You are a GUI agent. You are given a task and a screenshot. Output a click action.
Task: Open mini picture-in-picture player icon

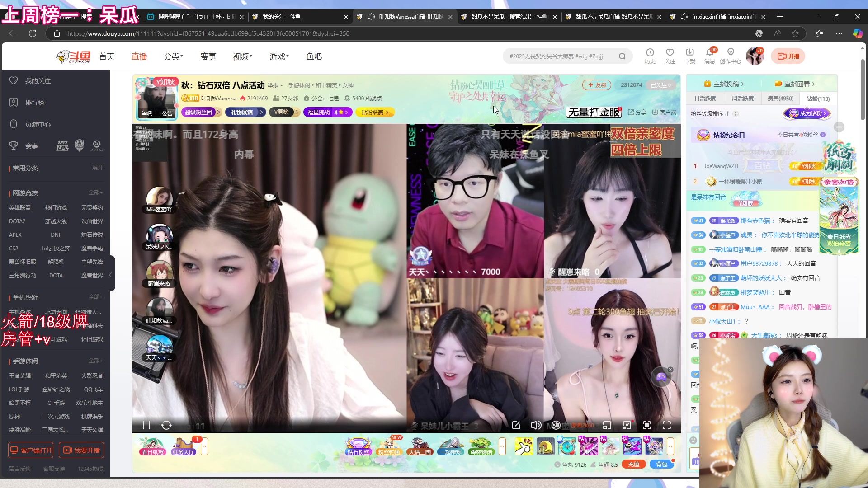pos(607,425)
